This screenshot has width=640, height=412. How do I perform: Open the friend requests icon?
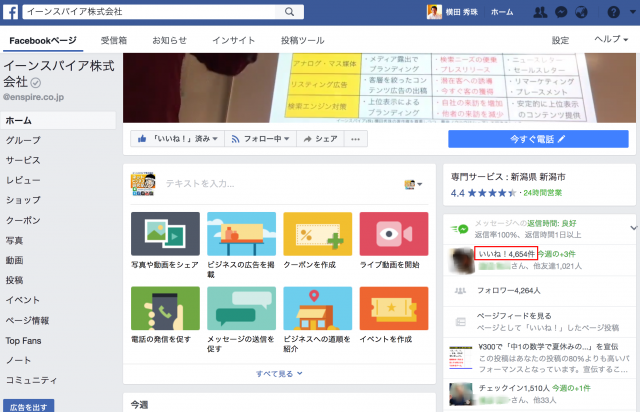(x=540, y=12)
